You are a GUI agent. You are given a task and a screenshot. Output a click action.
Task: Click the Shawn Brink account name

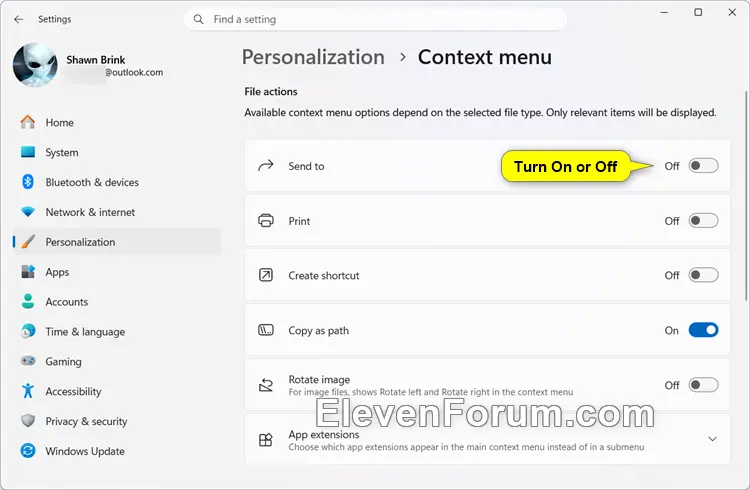click(x=96, y=60)
